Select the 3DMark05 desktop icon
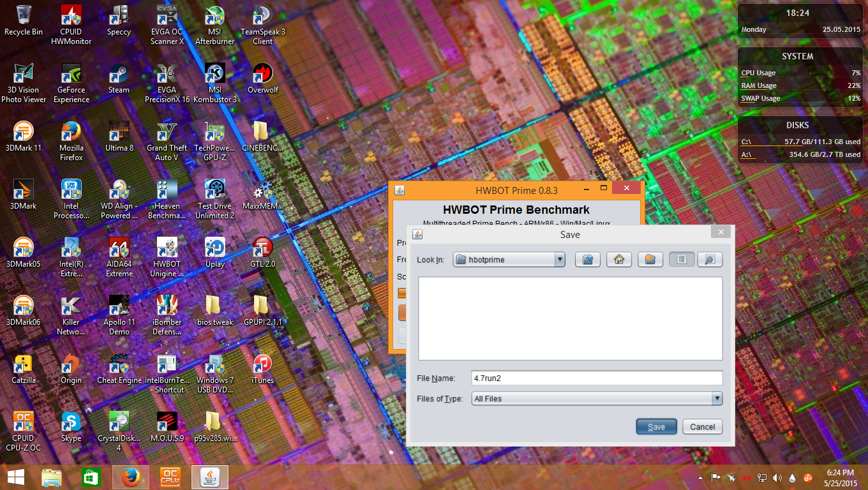This screenshot has height=490, width=868. [x=24, y=253]
